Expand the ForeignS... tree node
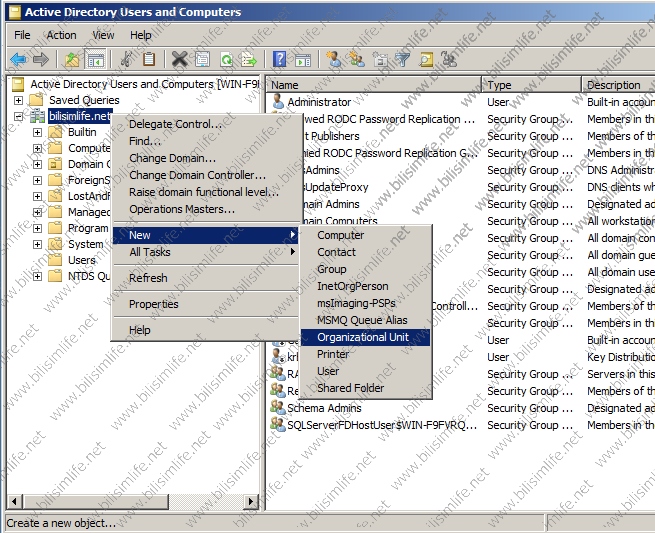Viewport: 655px width, 533px height. pos(37,180)
